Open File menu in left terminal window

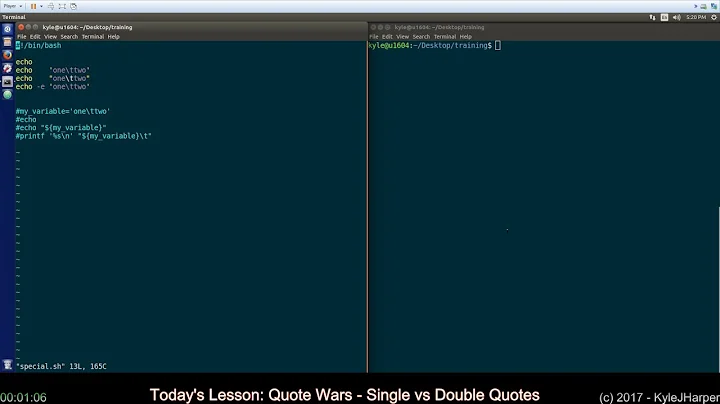(22, 37)
